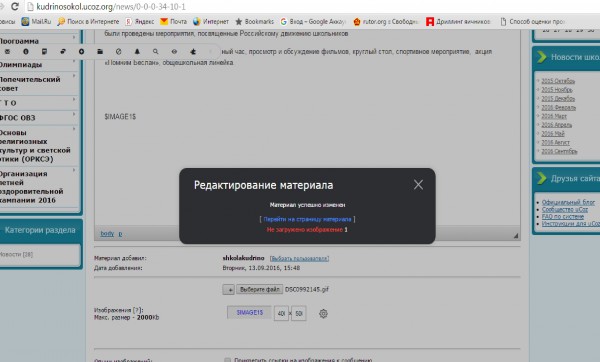600x362 pixels.
Task: Open the Новости [28] category
Action: pos(16,254)
